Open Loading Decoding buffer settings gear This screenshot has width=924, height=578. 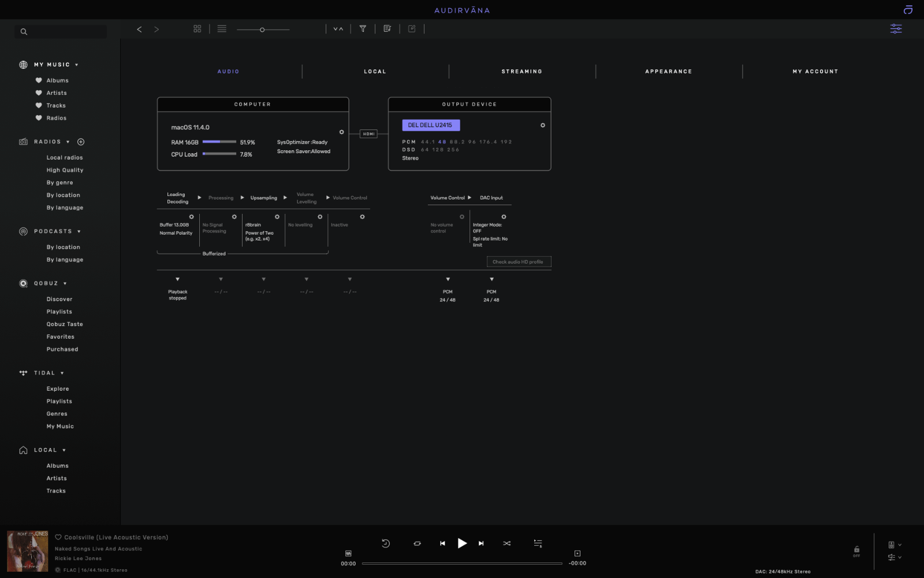(192, 217)
